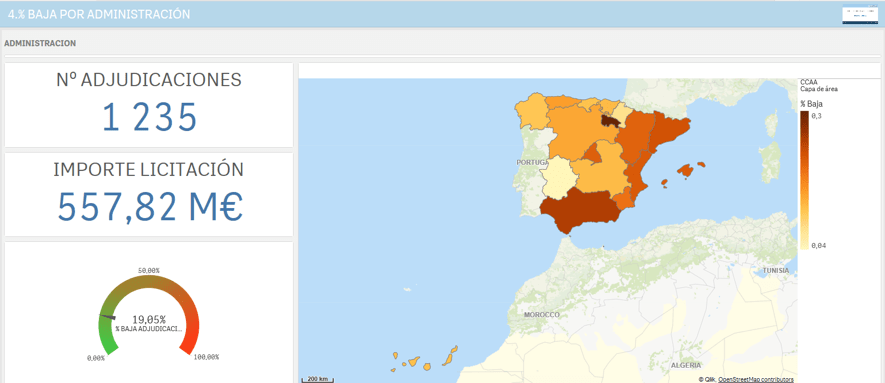Select the Castilla-La Mancha region on map
This screenshot has height=383, width=885.
598,172
